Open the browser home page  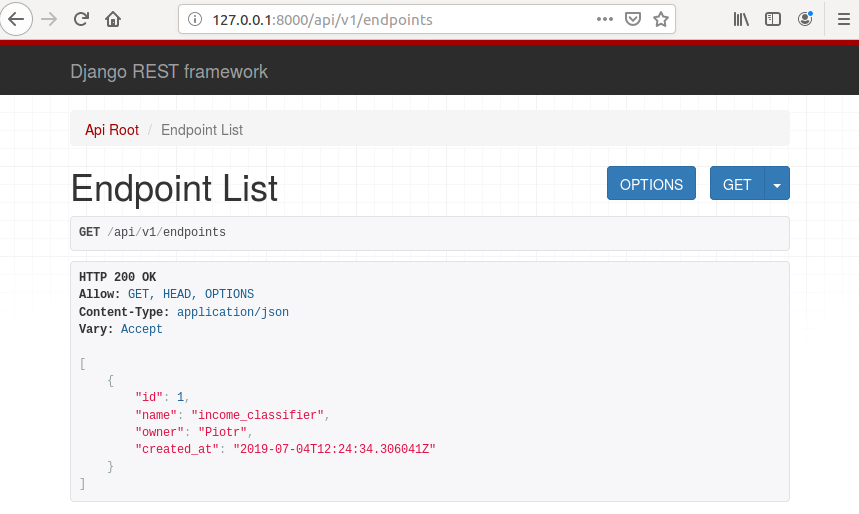(x=113, y=19)
